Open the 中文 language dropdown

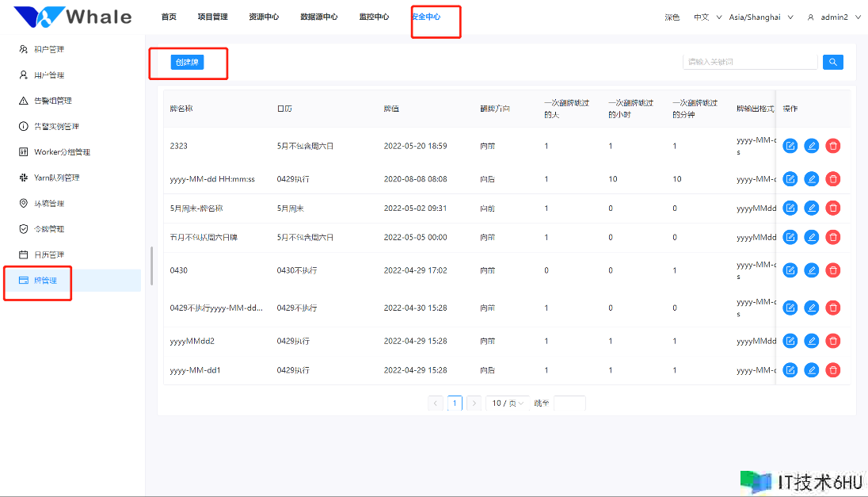(x=707, y=17)
